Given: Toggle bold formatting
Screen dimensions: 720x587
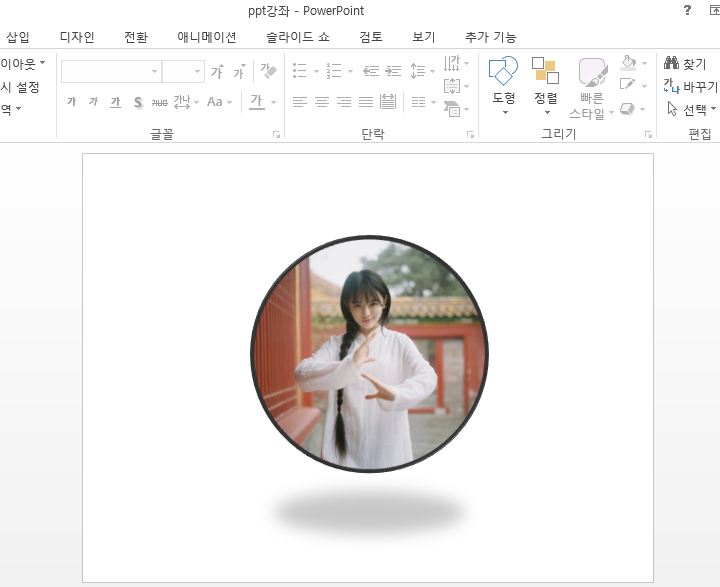Looking at the screenshot, I should click(x=72, y=102).
